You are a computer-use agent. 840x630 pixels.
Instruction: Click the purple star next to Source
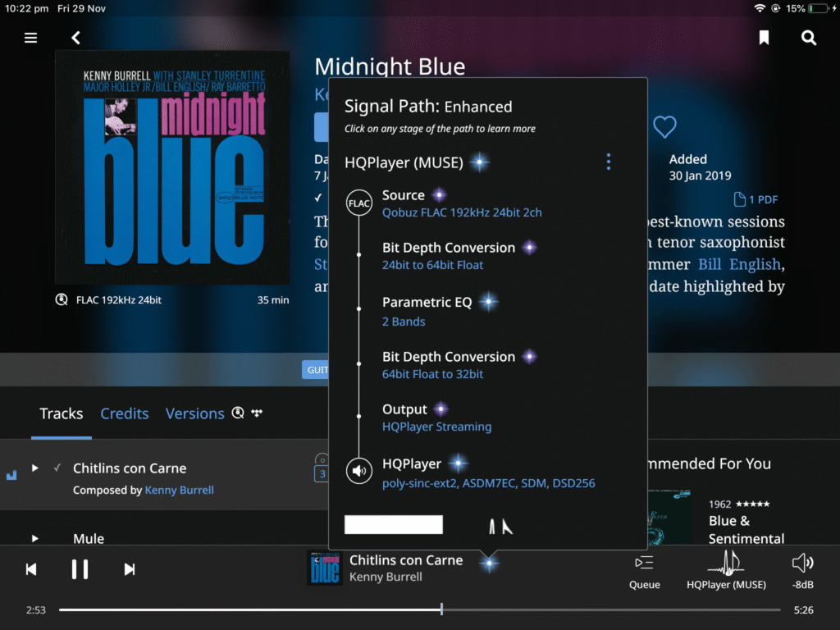point(440,195)
